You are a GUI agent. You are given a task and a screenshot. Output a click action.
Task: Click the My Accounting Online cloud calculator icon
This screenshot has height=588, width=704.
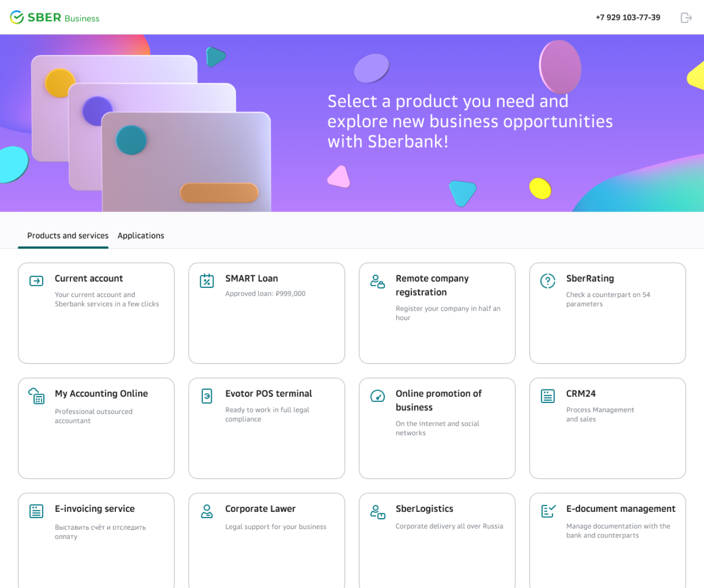[37, 396]
